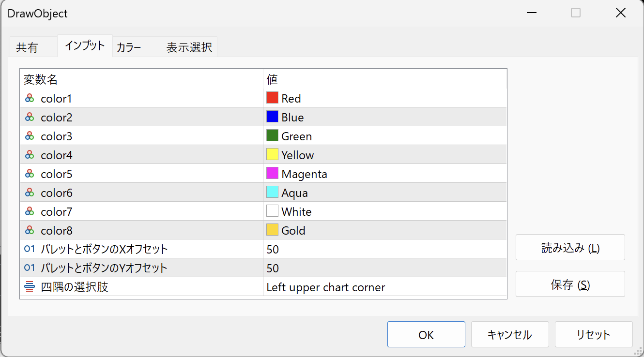Click the 保存 (S) button
Image resolution: width=644 pixels, height=357 pixels.
570,284
